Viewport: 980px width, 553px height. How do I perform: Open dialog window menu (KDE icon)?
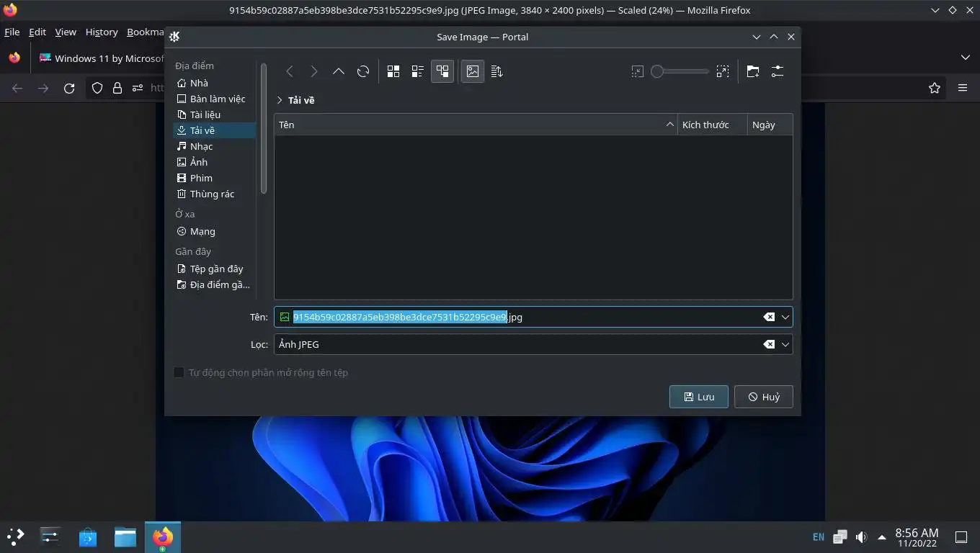174,37
